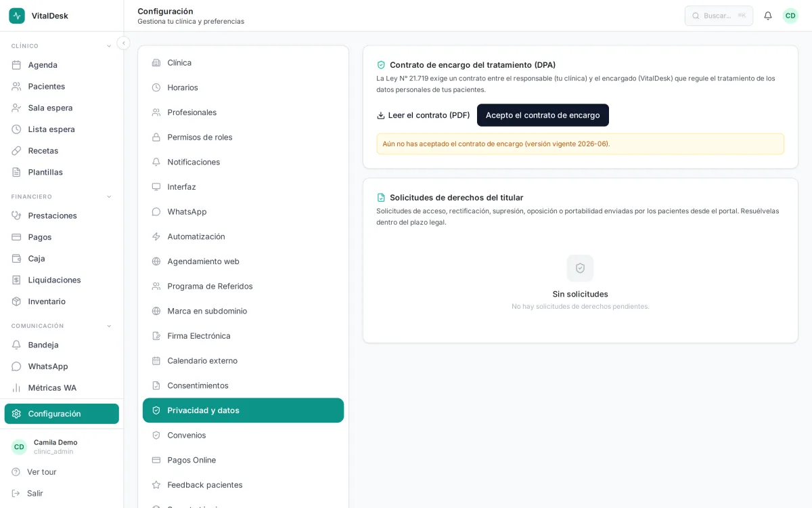
Task: Open the Consentimientos settings tab
Action: point(243,385)
